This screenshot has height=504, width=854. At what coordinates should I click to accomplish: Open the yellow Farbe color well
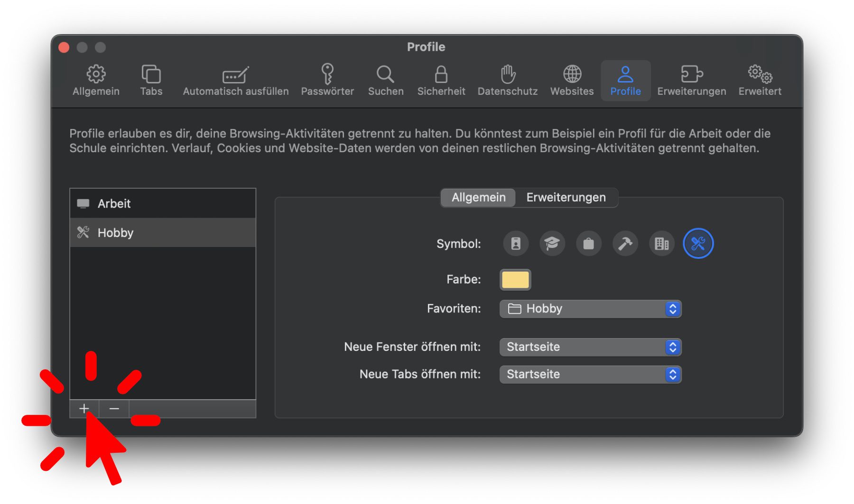click(515, 280)
